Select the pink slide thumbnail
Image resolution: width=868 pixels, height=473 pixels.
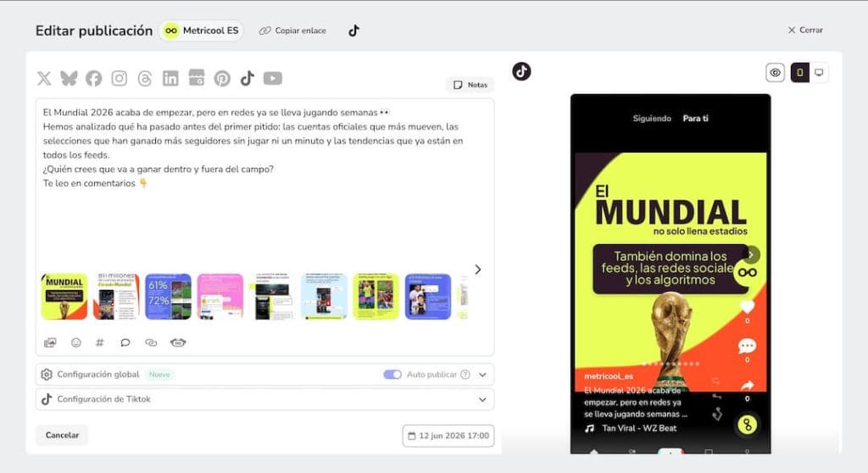pyautogui.click(x=220, y=297)
